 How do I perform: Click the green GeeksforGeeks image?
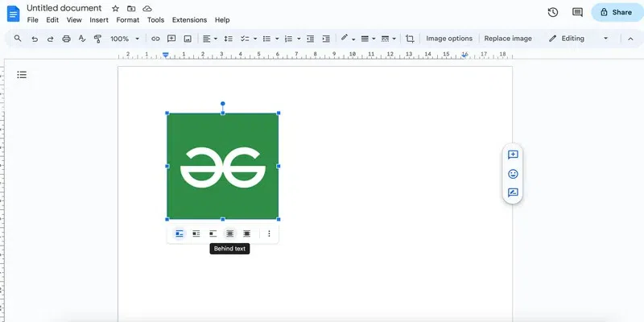(223, 166)
